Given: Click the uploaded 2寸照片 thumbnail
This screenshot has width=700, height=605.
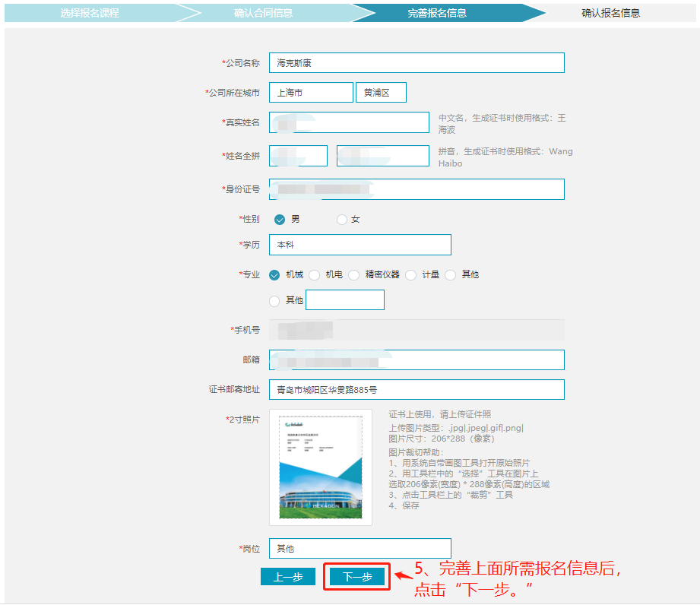Looking at the screenshot, I should (x=320, y=467).
